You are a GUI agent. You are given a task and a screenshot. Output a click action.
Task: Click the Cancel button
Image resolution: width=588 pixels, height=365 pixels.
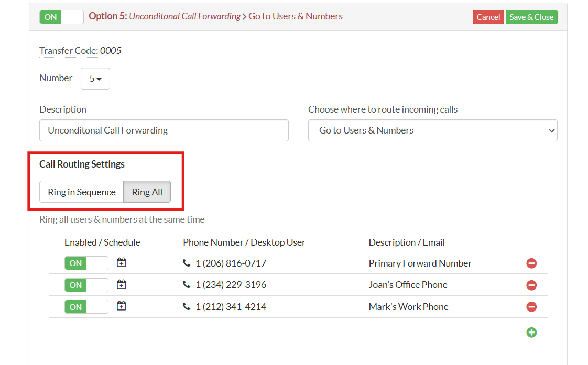(x=488, y=17)
